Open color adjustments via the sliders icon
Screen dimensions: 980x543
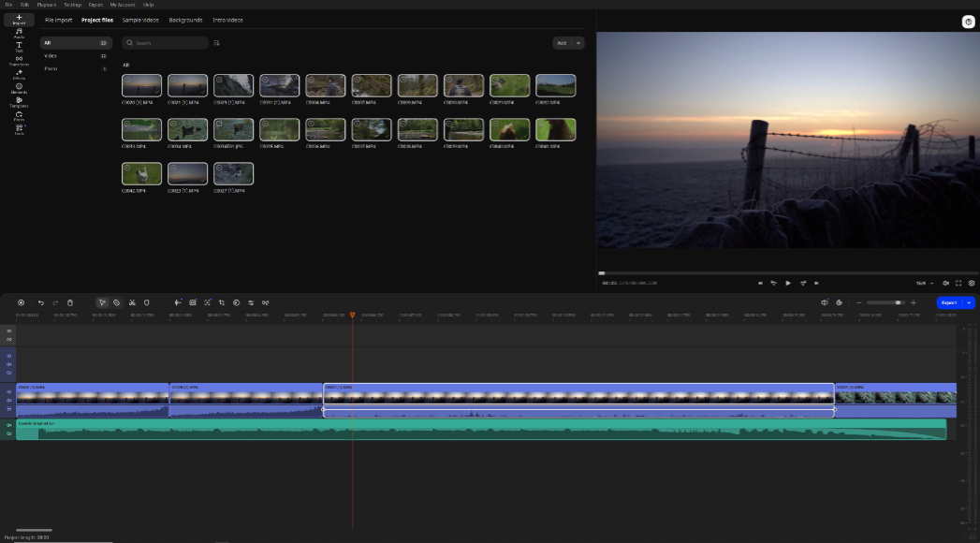251,302
